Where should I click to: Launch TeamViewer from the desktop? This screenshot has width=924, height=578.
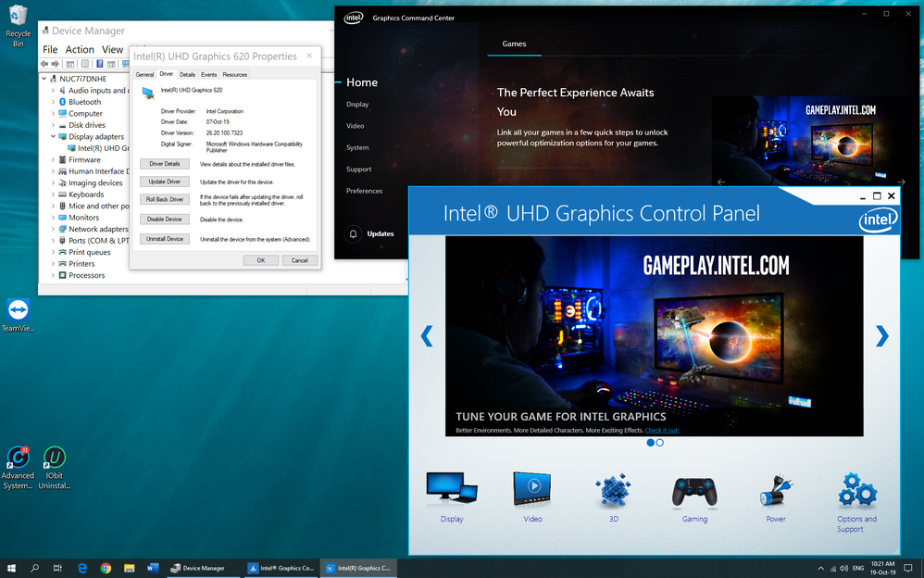point(19,310)
